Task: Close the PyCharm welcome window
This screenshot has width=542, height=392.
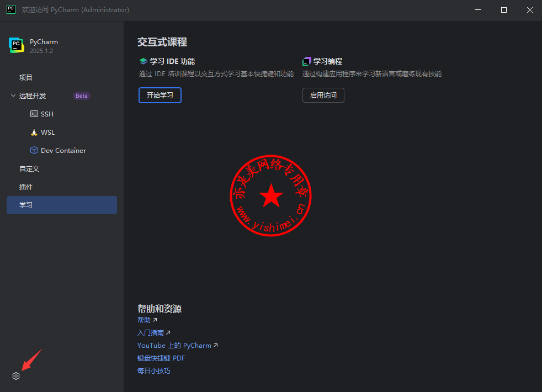Action: pos(529,10)
